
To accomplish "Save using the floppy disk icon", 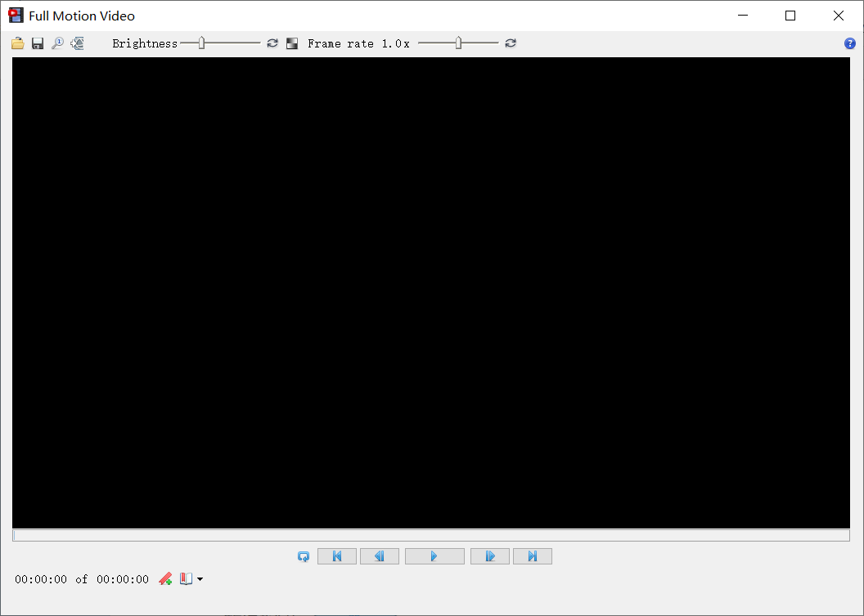I will [38, 43].
